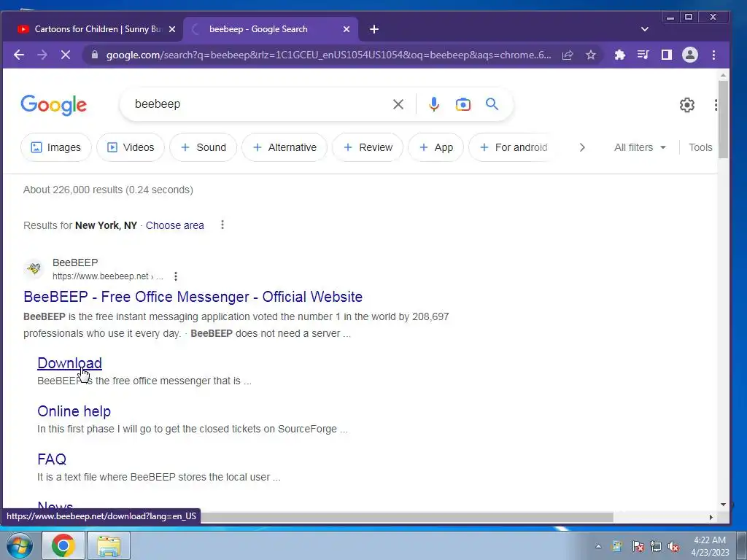Click the muted volume tray icon

pos(673,546)
